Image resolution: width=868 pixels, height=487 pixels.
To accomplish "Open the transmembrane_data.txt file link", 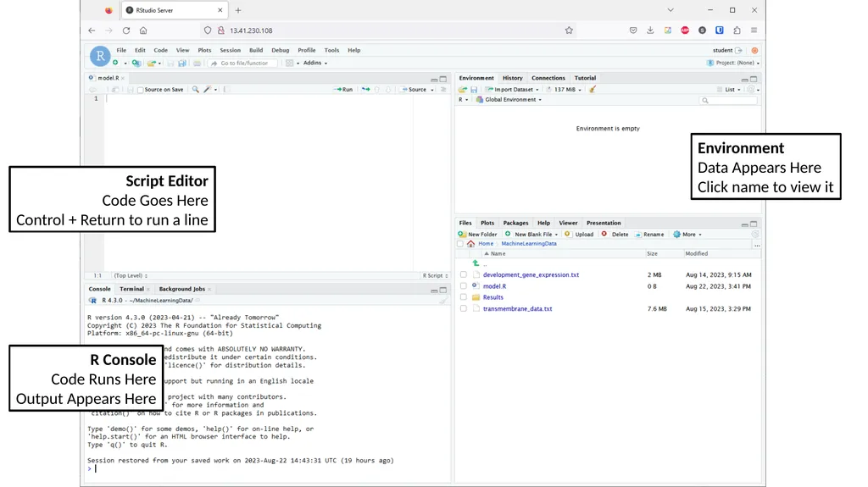I will tap(517, 309).
